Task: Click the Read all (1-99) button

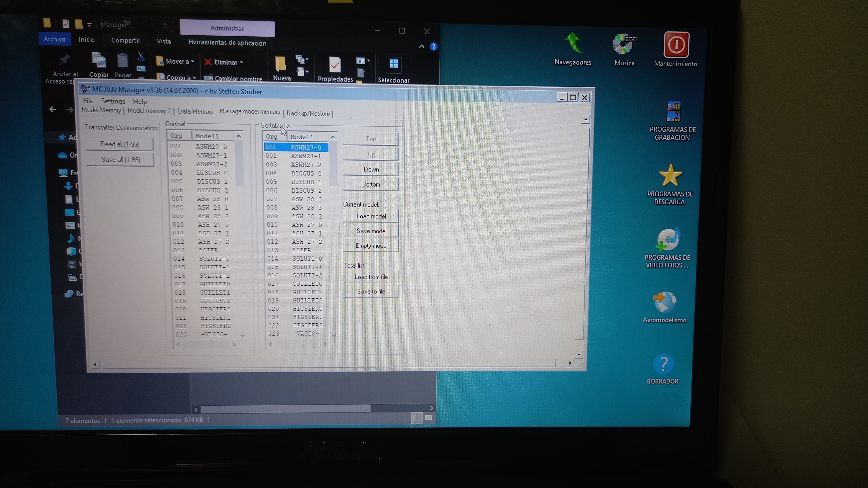Action: point(120,144)
